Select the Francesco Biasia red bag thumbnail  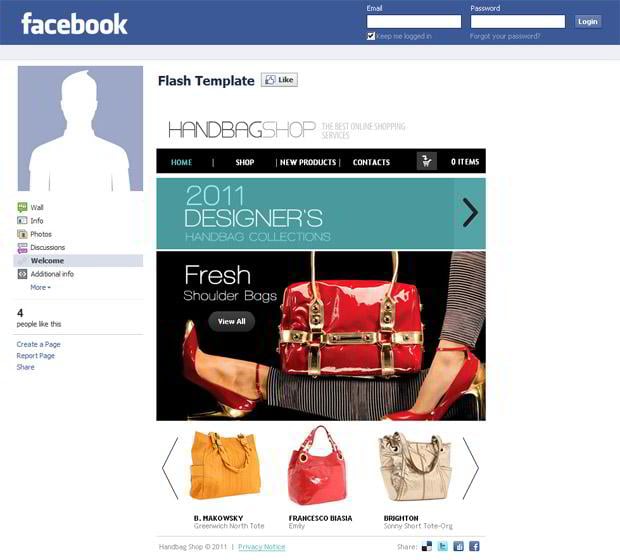[317, 465]
